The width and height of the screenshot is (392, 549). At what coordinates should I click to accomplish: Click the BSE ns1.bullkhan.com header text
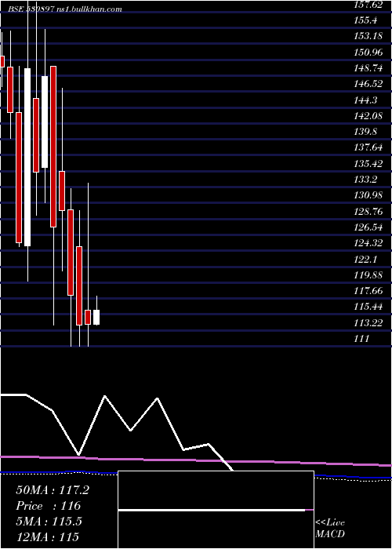point(65,9)
